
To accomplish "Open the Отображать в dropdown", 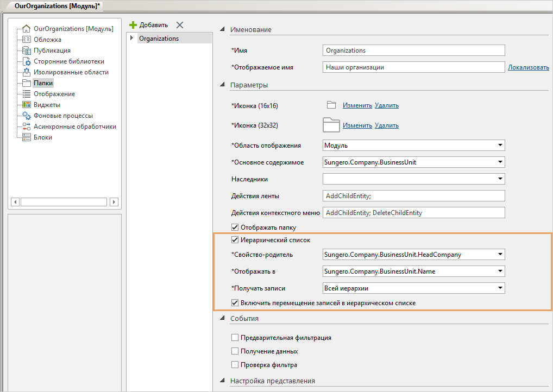I will pyautogui.click(x=500, y=271).
